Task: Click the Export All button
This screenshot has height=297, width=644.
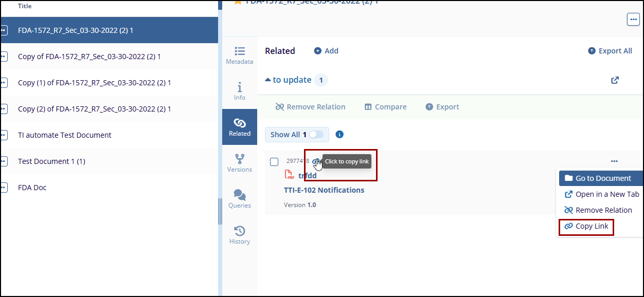Action: tap(610, 51)
